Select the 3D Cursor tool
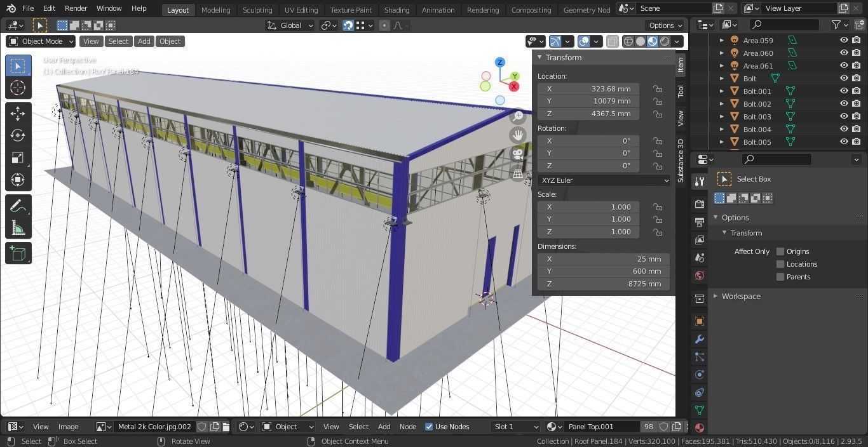Screen dimensions: 868x447 pos(18,88)
